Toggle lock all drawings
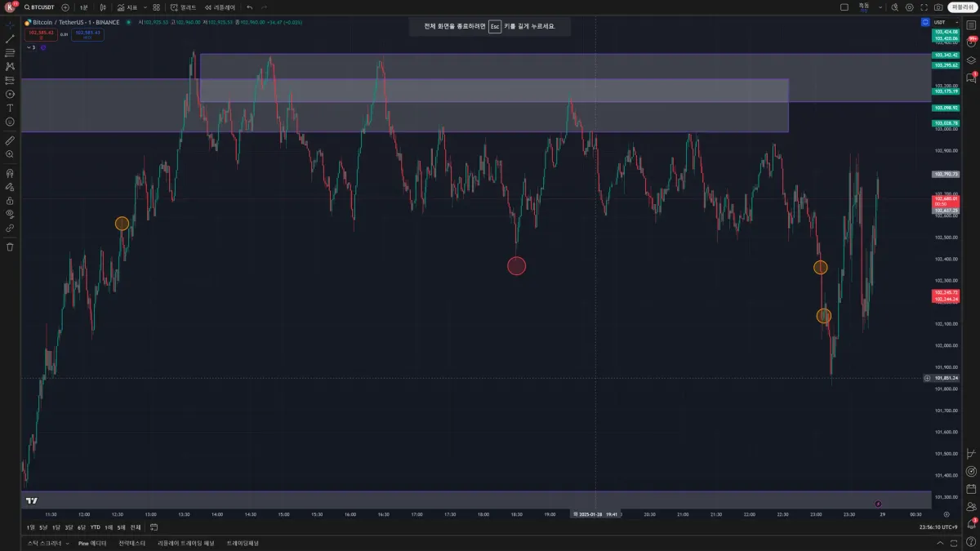The width and height of the screenshot is (980, 551). pyautogui.click(x=10, y=200)
